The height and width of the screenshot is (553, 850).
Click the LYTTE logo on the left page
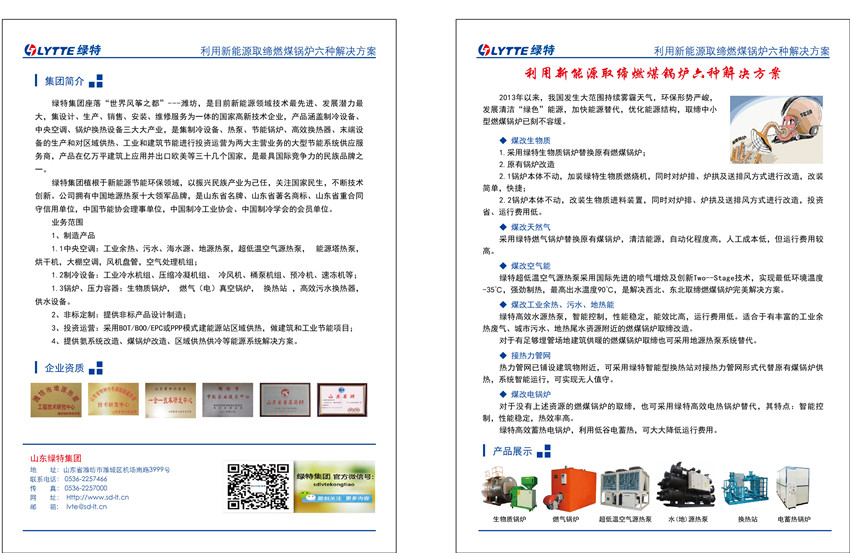click(x=63, y=50)
